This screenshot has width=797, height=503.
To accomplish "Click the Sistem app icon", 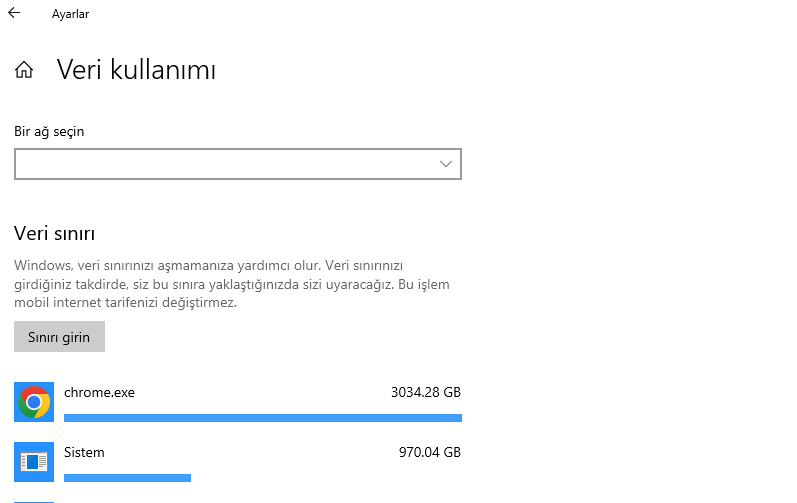I will (x=34, y=462).
